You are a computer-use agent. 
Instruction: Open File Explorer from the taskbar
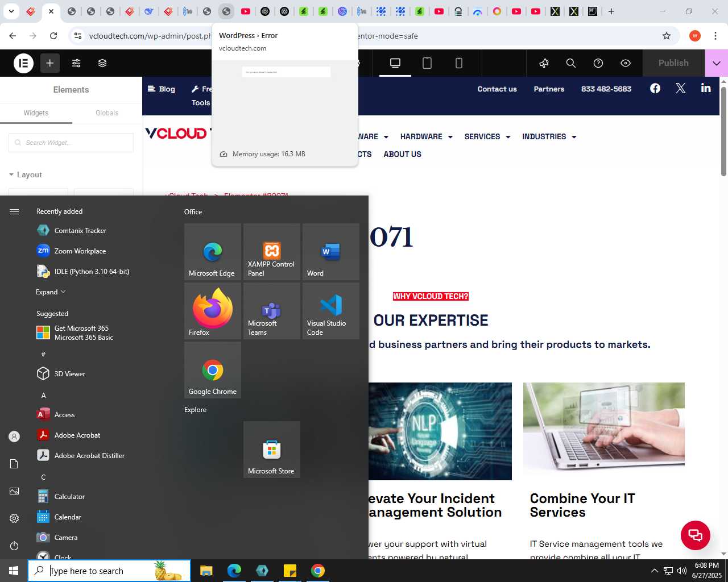tap(206, 571)
